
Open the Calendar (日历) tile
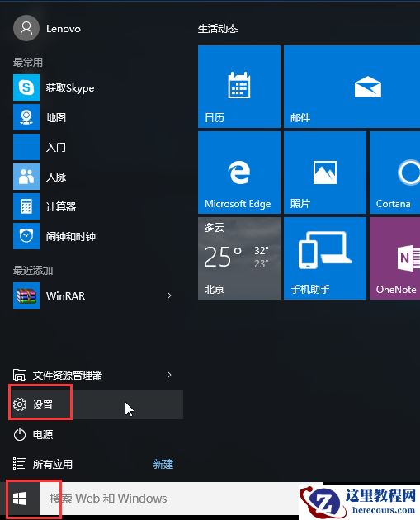tap(239, 87)
